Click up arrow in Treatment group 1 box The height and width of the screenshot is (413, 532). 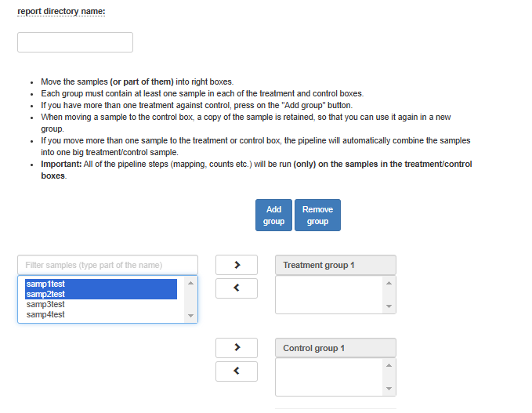389,283
